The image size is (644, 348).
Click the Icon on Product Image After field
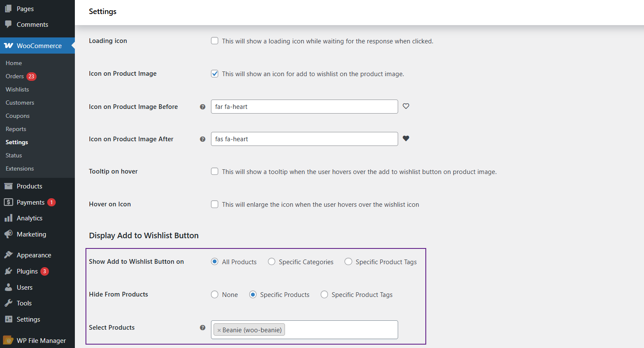pyautogui.click(x=304, y=139)
